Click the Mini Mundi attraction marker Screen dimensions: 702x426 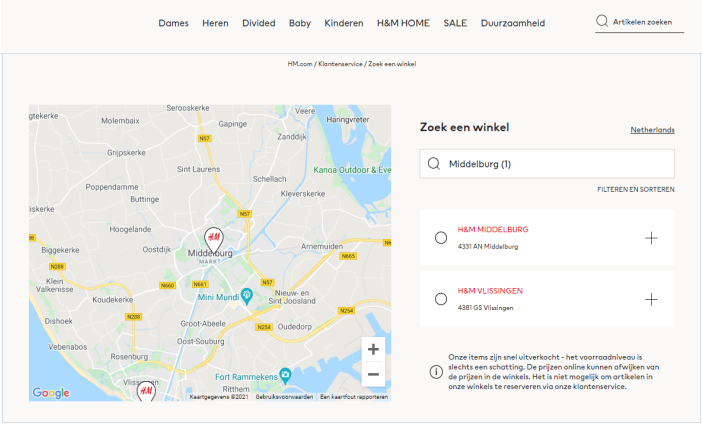click(x=247, y=295)
